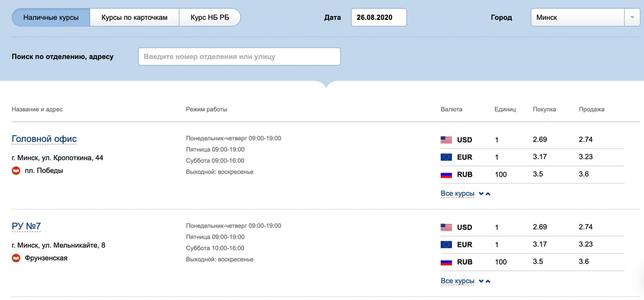This screenshot has width=644, height=300.
Task: Click the date field showing 26.08.2020
Action: coord(378,18)
